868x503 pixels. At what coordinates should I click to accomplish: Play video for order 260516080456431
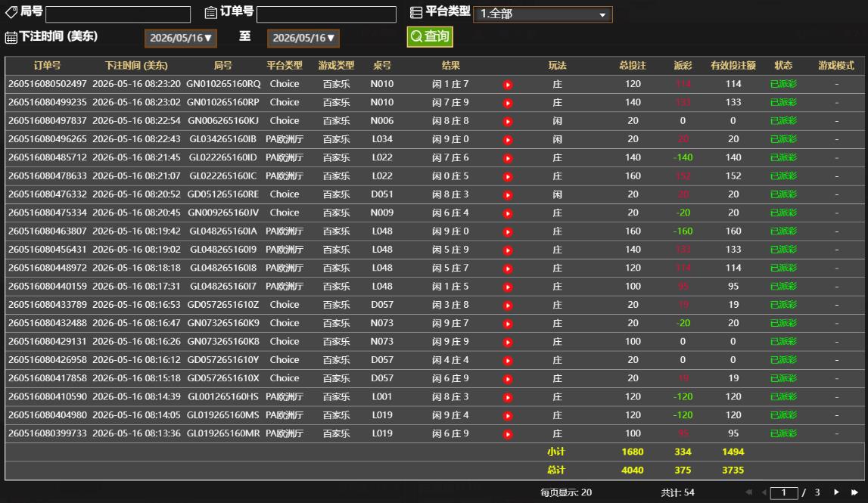(x=508, y=250)
